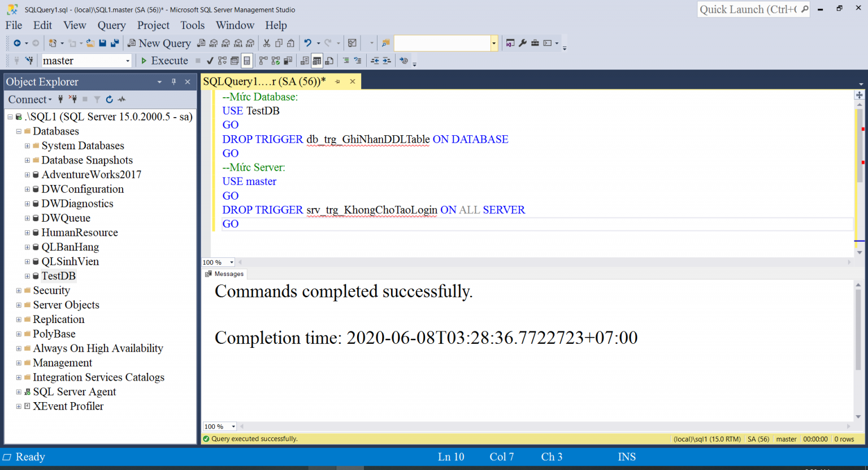
Task: Click the Properties wrench icon
Action: (523, 43)
